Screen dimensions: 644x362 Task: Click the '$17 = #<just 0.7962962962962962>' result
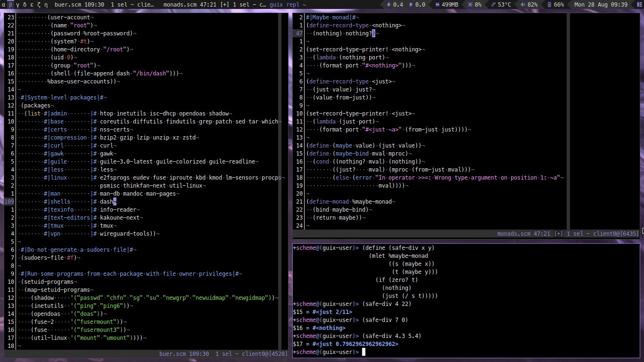click(x=346, y=344)
